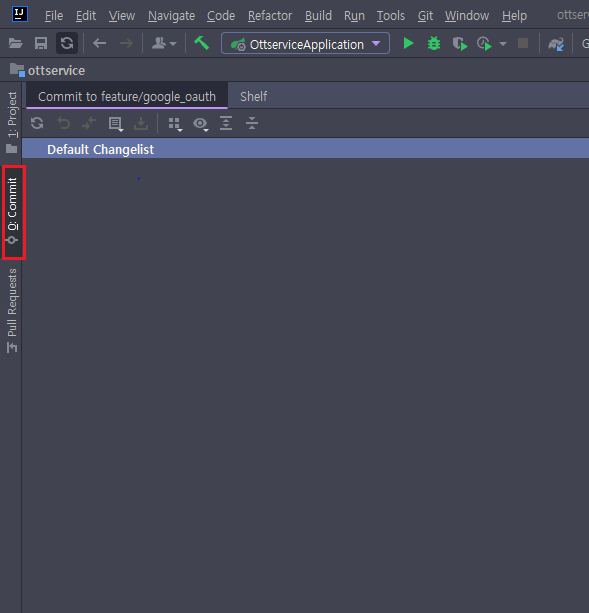This screenshot has height=613, width=589.
Task: Click the Open folder toolbar icon
Action: pyautogui.click(x=15, y=43)
